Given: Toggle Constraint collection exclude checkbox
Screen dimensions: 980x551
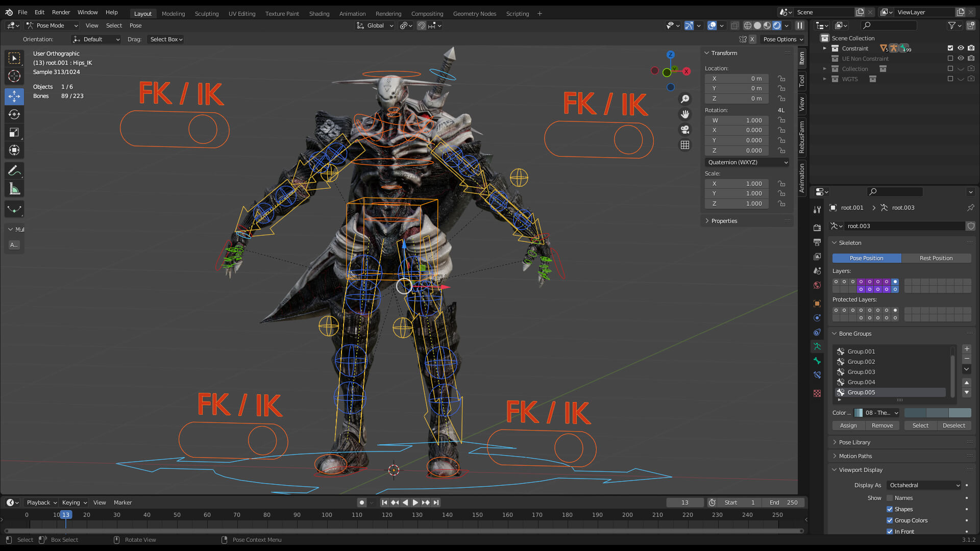Looking at the screenshot, I should click(x=950, y=48).
